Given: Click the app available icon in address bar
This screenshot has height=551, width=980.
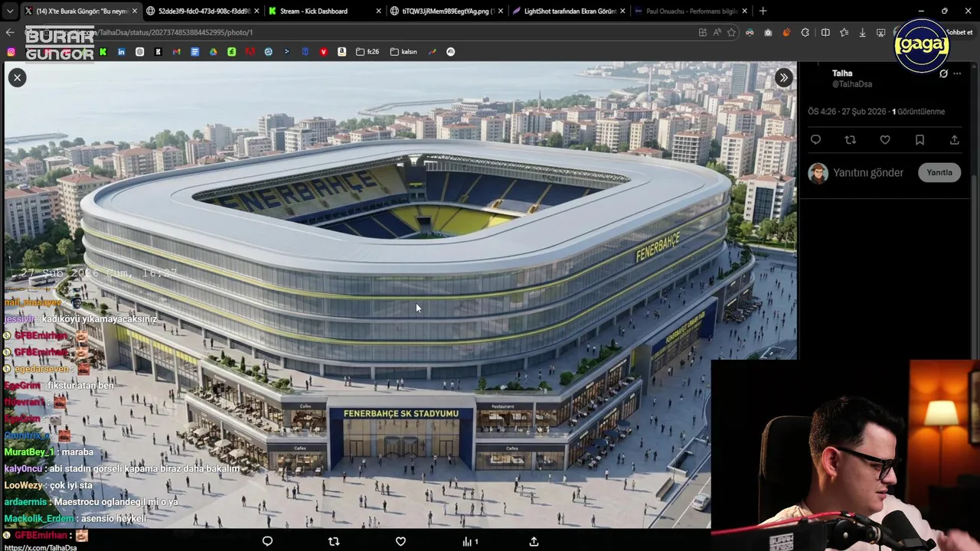Looking at the screenshot, I should click(702, 32).
